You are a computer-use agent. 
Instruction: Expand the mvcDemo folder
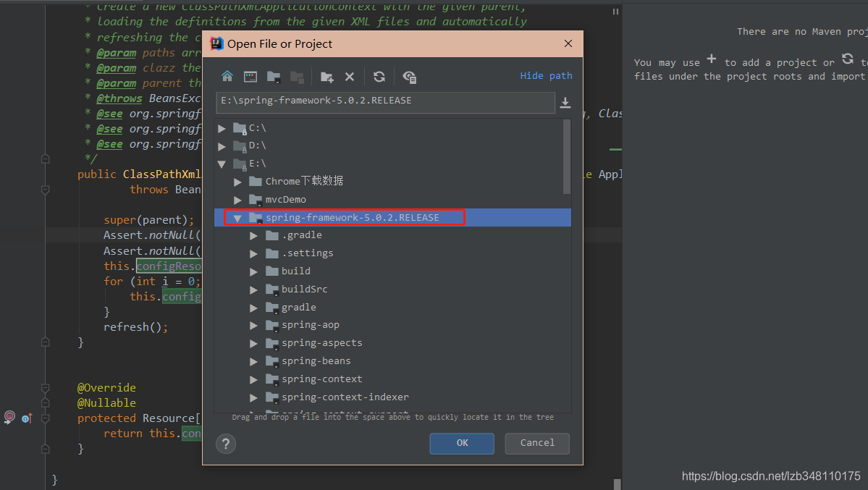[x=237, y=200]
